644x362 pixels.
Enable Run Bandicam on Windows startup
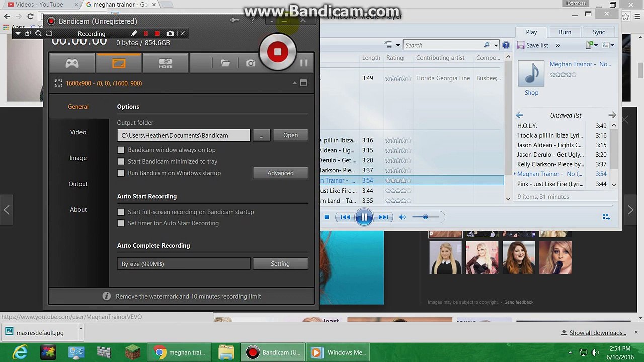tap(121, 173)
